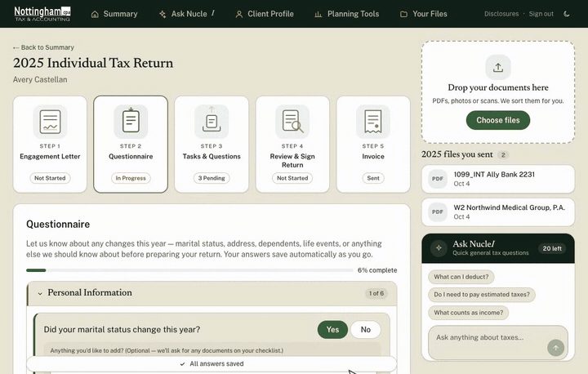Select 'What counts as income?' suggestion
588x374 pixels.
(x=469, y=313)
